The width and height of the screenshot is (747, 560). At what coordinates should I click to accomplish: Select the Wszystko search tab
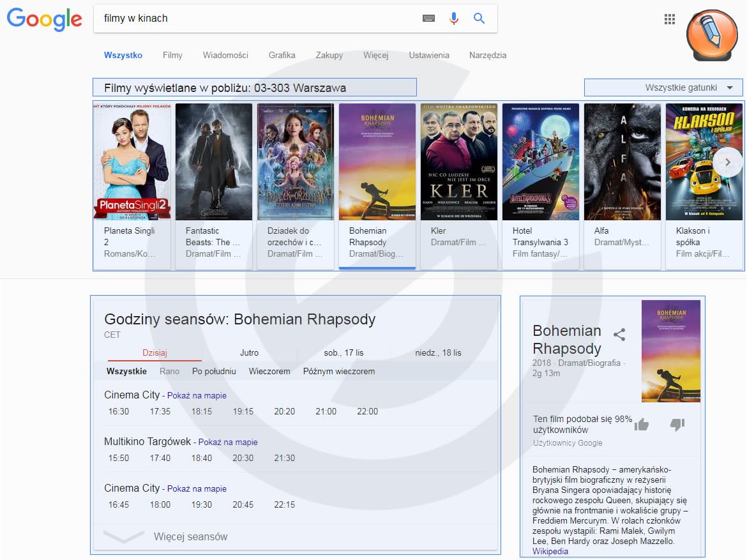123,56
